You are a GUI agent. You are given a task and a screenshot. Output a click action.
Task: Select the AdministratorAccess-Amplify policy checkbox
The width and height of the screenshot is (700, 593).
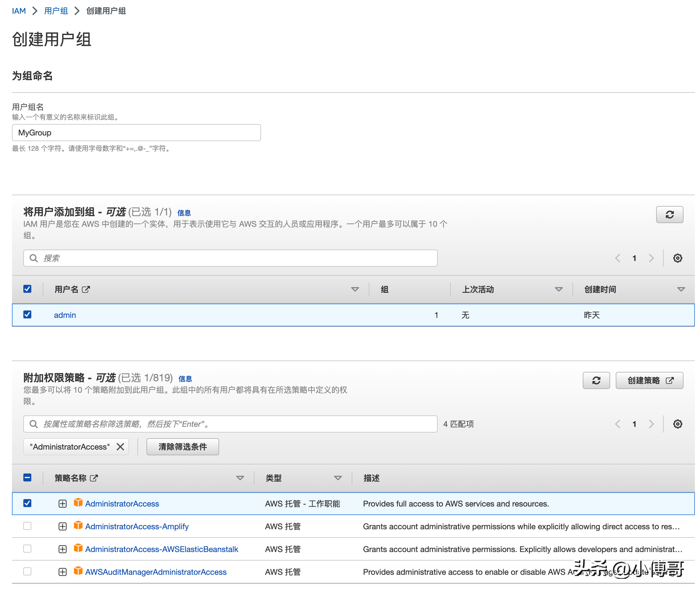click(27, 526)
